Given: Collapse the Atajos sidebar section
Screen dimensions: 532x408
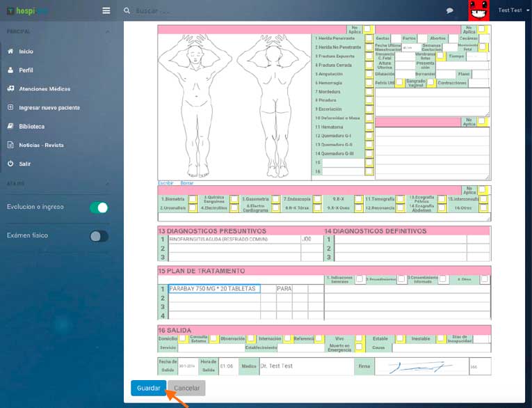Looking at the screenshot, I should (107, 184).
